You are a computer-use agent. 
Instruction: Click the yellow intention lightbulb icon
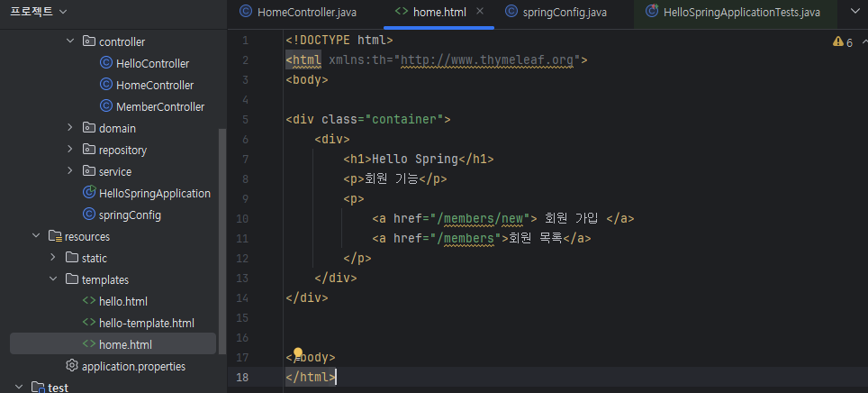click(x=298, y=353)
